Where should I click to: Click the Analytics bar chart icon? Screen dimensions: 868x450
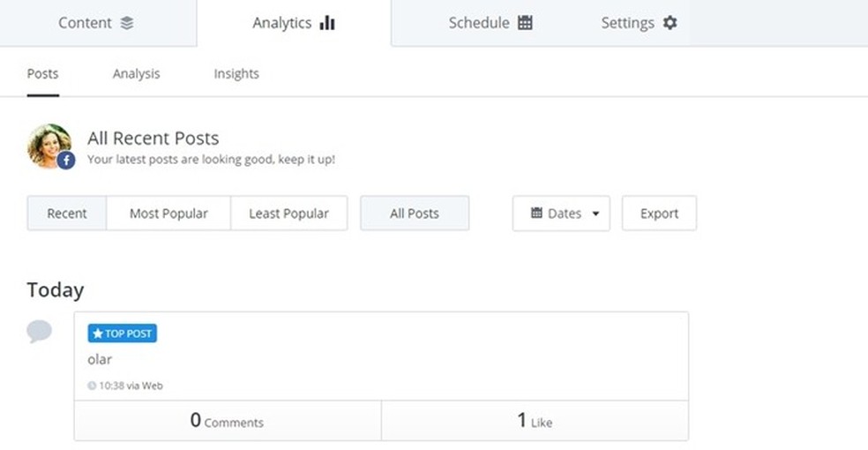[327, 23]
